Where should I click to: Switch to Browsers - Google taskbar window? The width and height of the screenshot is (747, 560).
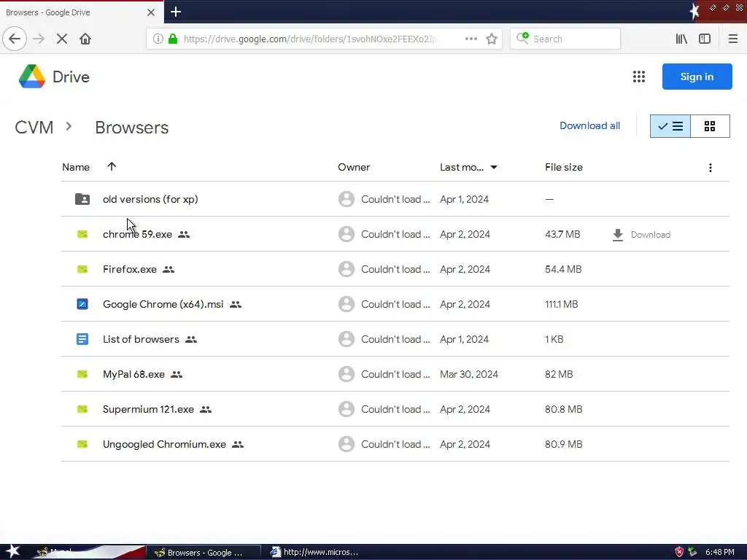203,553
